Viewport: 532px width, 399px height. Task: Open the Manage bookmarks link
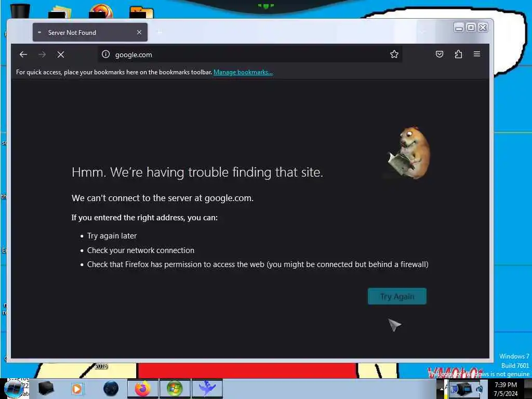[243, 72]
